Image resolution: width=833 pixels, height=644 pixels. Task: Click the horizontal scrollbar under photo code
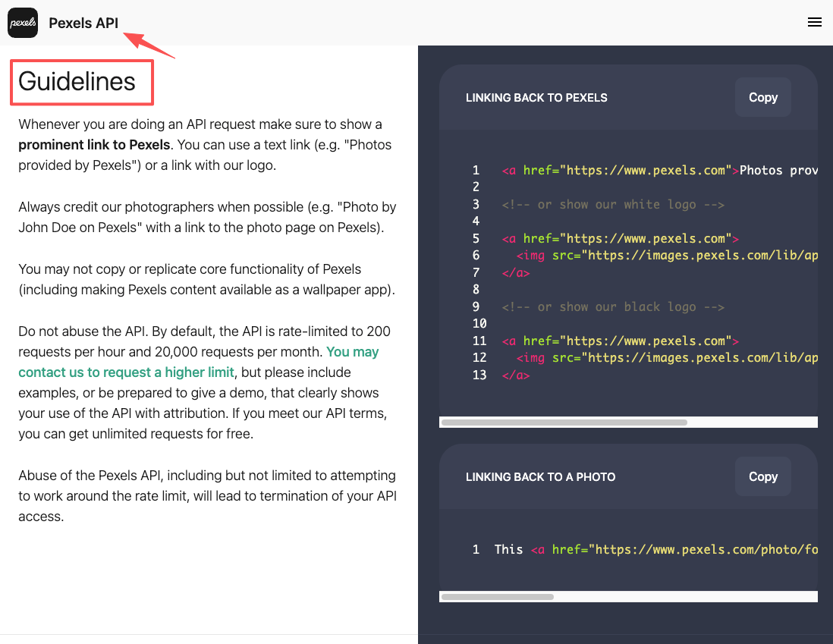[497, 597]
